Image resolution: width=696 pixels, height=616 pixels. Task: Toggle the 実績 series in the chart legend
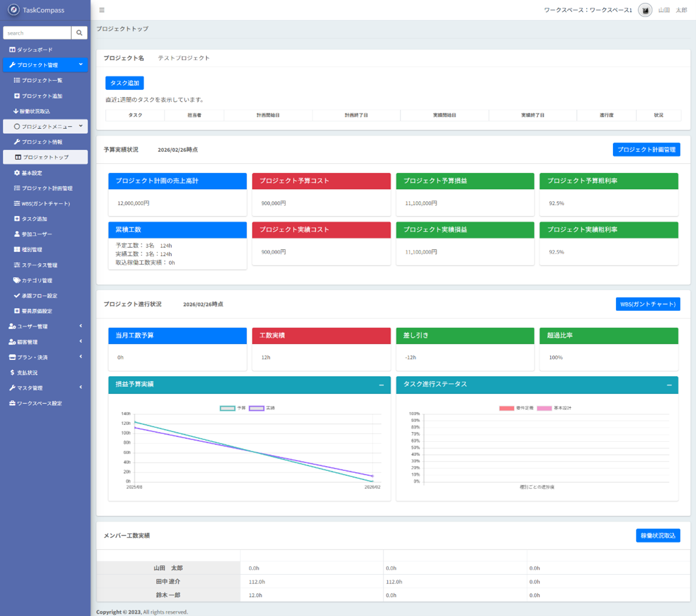point(256,408)
